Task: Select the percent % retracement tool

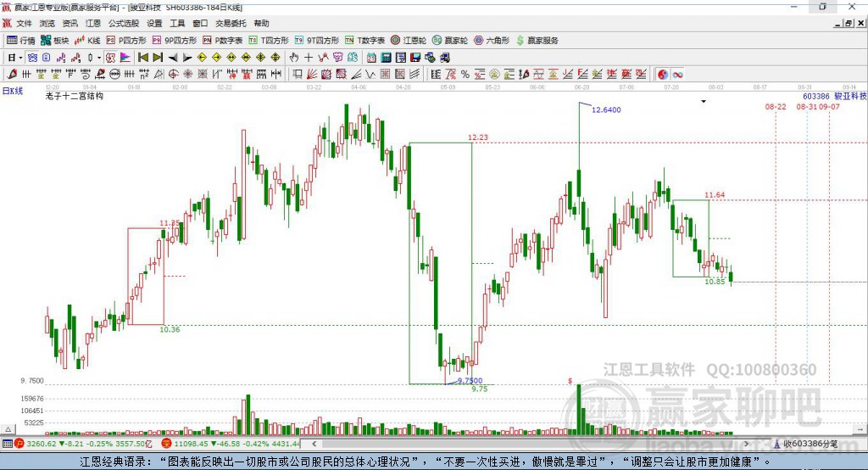Action: [x=465, y=74]
